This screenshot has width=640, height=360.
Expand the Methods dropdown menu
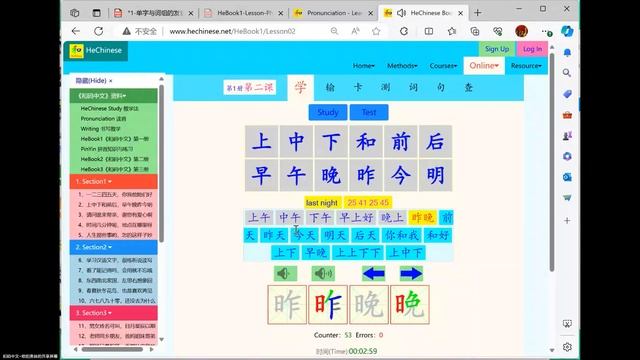(402, 66)
